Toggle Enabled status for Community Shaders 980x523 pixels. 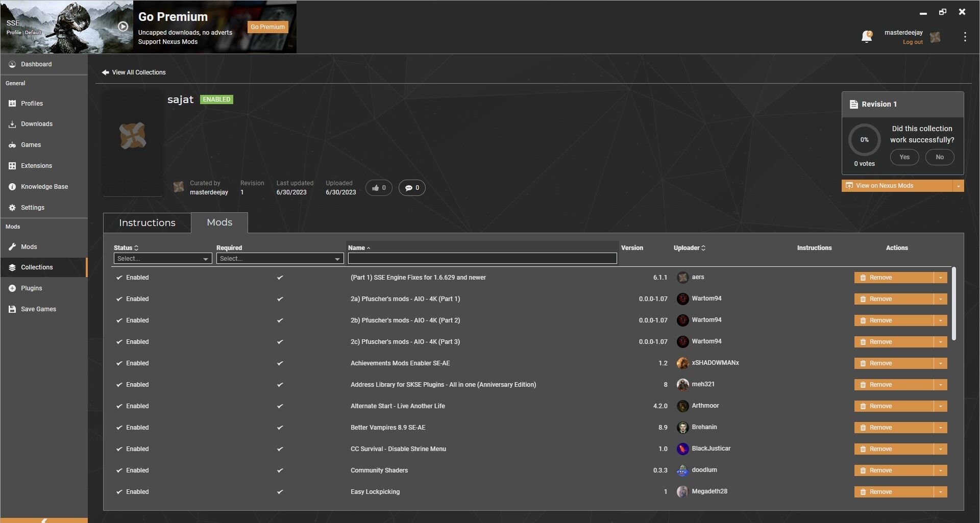tap(132, 470)
